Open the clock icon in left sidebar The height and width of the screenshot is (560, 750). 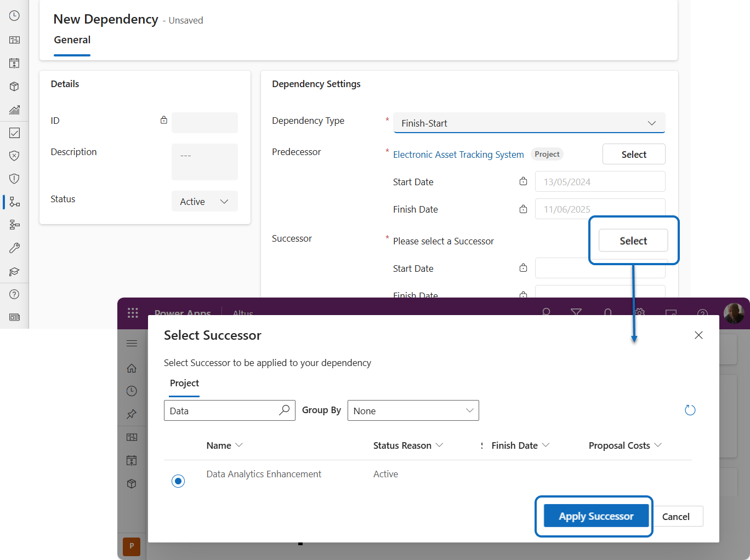(15, 16)
